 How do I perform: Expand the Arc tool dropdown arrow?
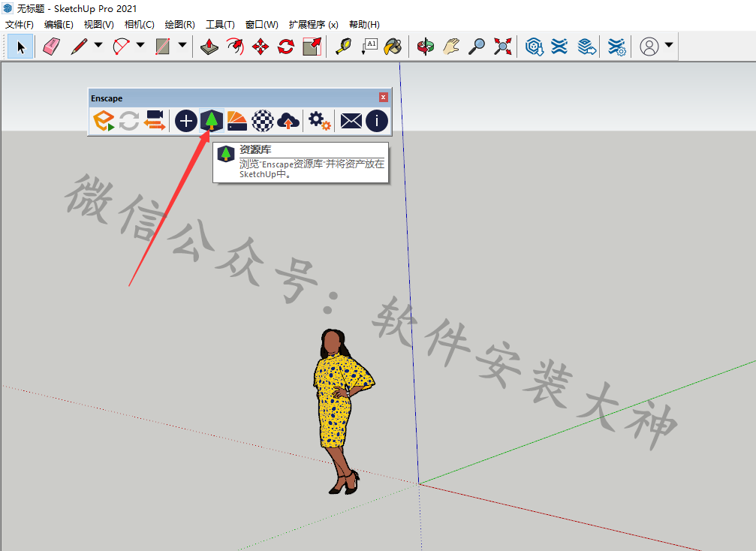coord(140,45)
